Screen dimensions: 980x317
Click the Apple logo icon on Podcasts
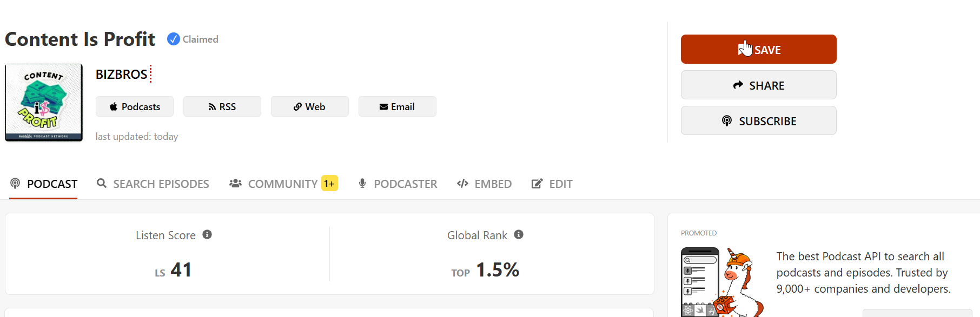[x=114, y=106]
